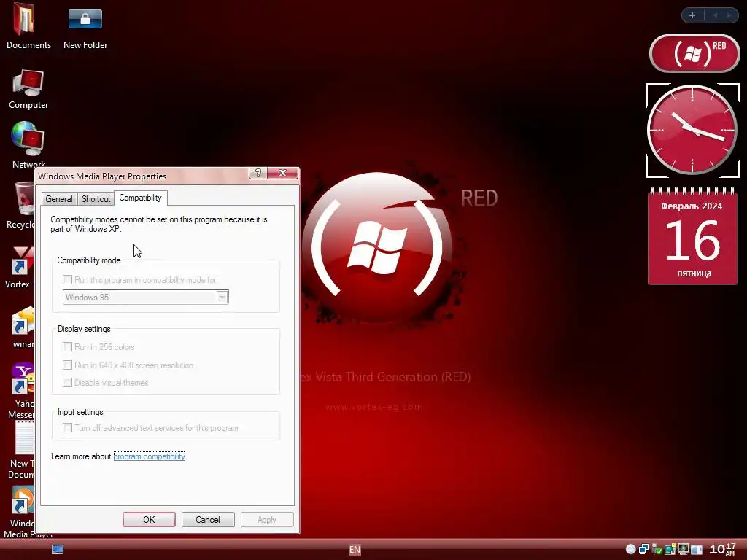The image size is (747, 560).
Task: Click the last blue tray icon before clock
Action: click(697, 550)
